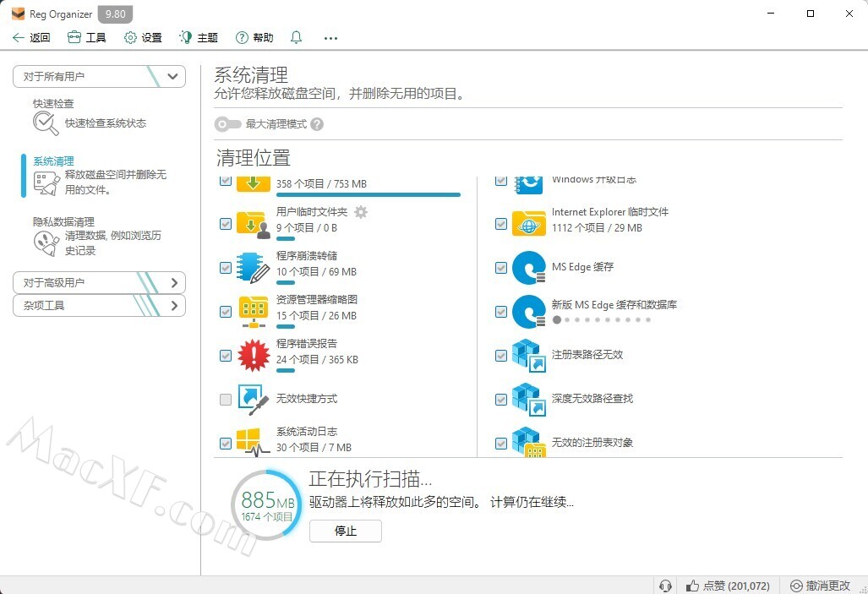
Task: Uncheck the 程序错误报告 checkbox
Action: [x=226, y=356]
